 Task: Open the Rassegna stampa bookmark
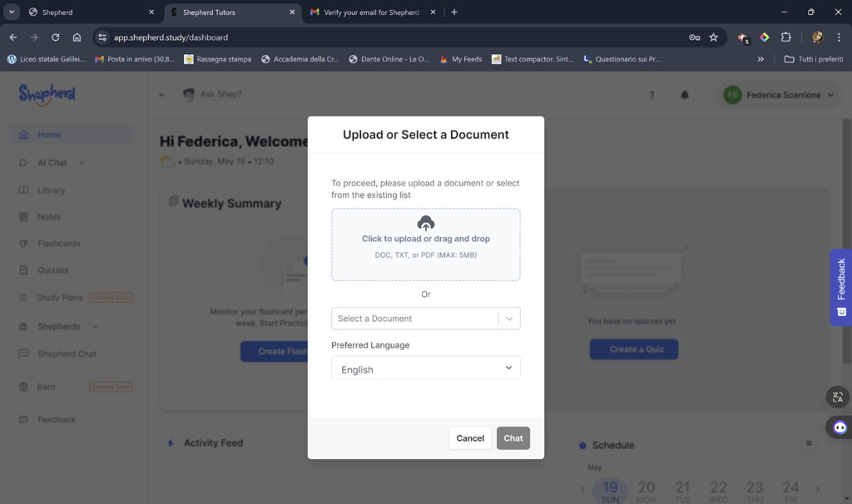217,59
